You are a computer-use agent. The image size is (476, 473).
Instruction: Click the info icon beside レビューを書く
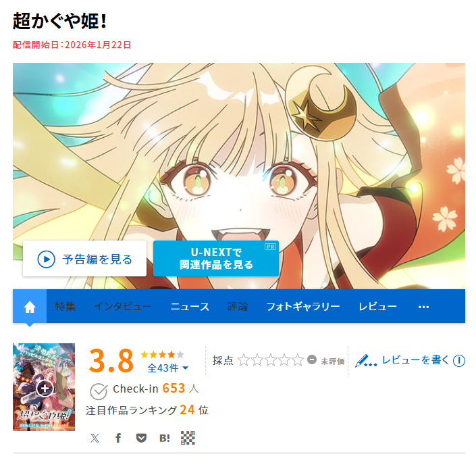tap(459, 361)
